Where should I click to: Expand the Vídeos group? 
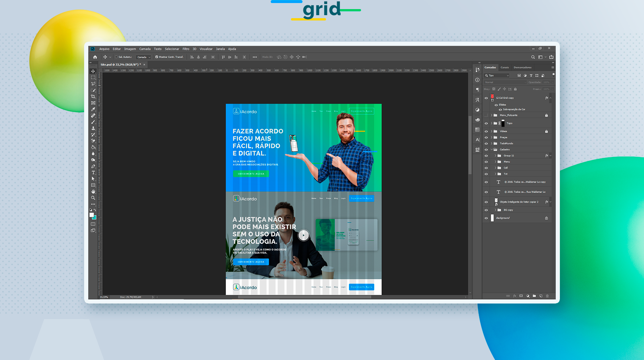492,131
